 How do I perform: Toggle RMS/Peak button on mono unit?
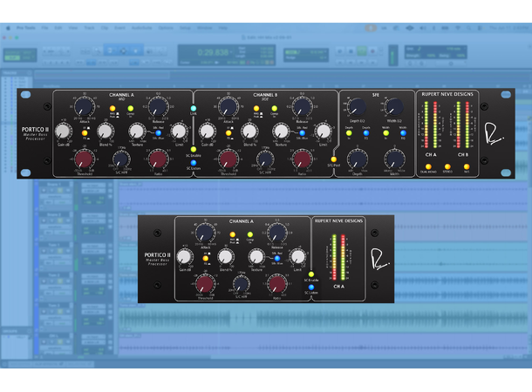tap(232, 234)
